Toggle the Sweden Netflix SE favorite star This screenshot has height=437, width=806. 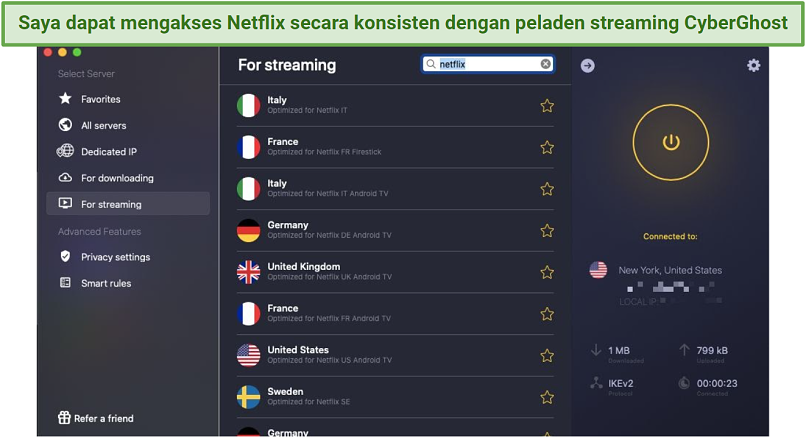pos(547,397)
